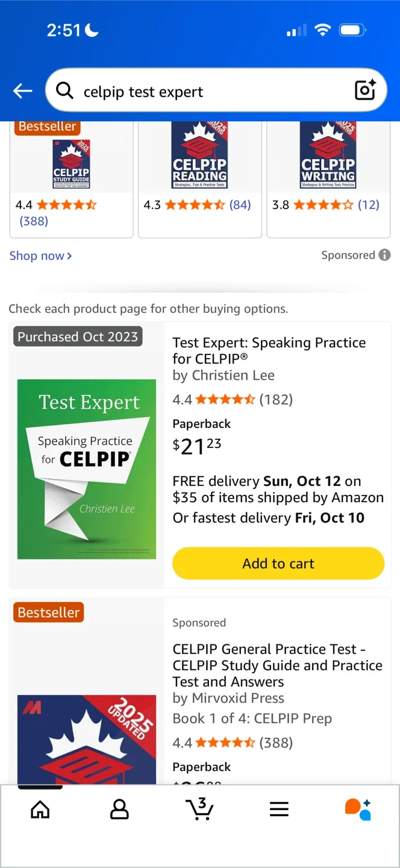This screenshot has height=868, width=400.
Task: Open the (182) reviews for Speaking Practice
Action: click(x=278, y=399)
